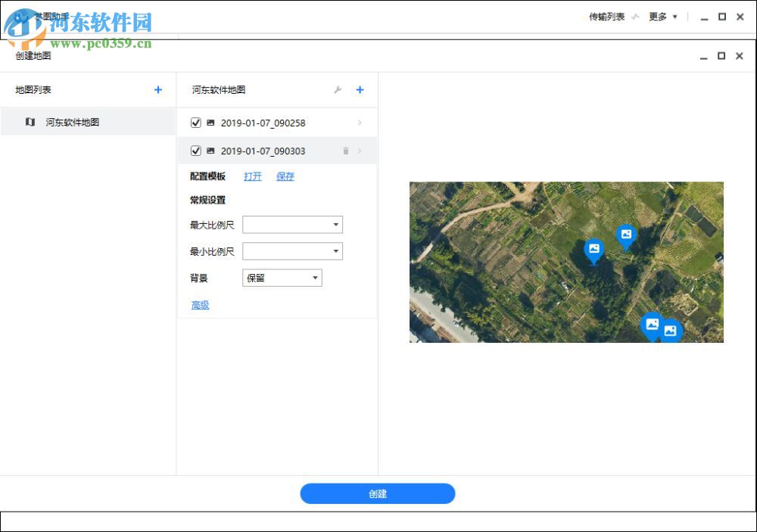Click the plus icon beside 河东软件地图 header
757x532 pixels.
[360, 89]
